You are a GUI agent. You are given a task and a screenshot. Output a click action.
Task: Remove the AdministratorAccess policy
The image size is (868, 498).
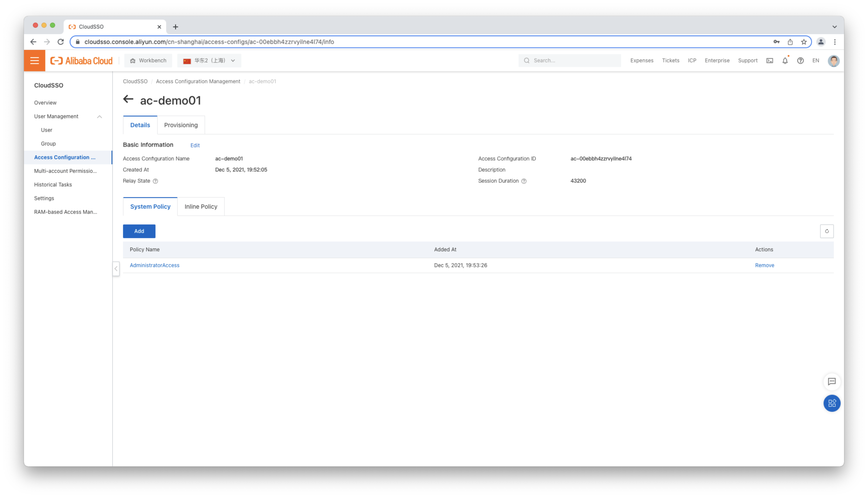(764, 265)
